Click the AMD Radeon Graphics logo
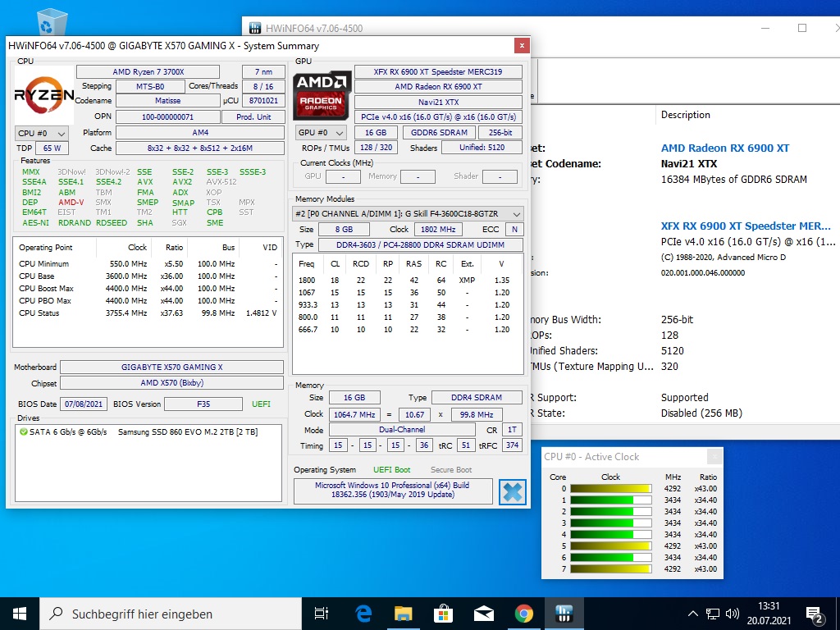This screenshot has height=630, width=840. [x=322, y=95]
